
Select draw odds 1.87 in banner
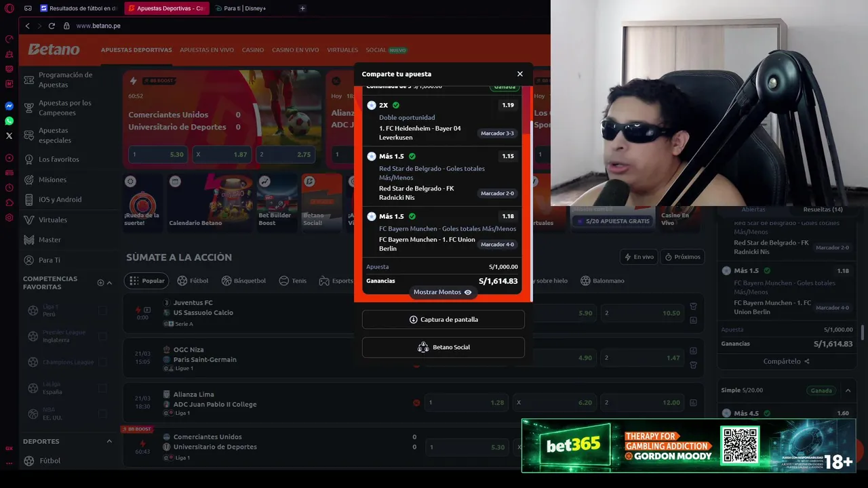coord(222,155)
